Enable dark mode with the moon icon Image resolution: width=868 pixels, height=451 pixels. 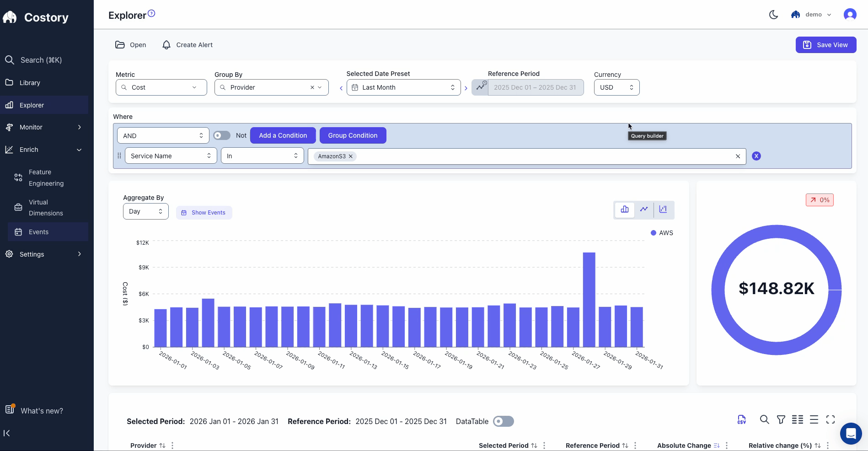pyautogui.click(x=773, y=14)
